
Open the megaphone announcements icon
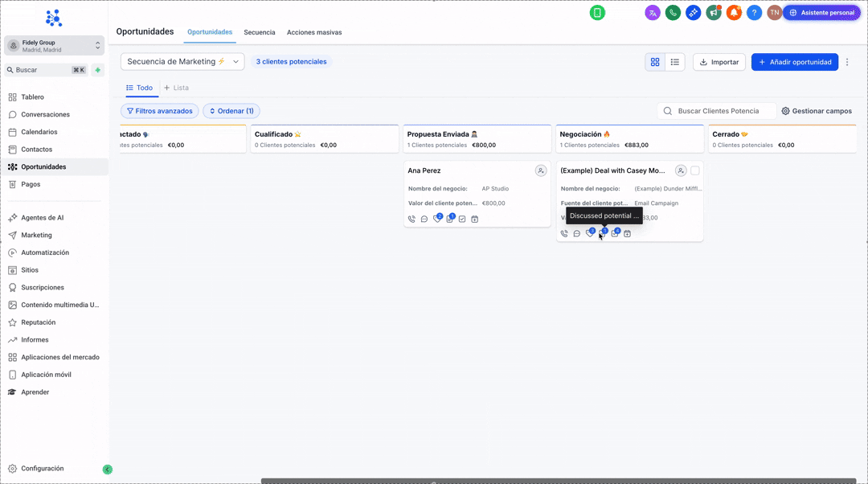point(713,13)
